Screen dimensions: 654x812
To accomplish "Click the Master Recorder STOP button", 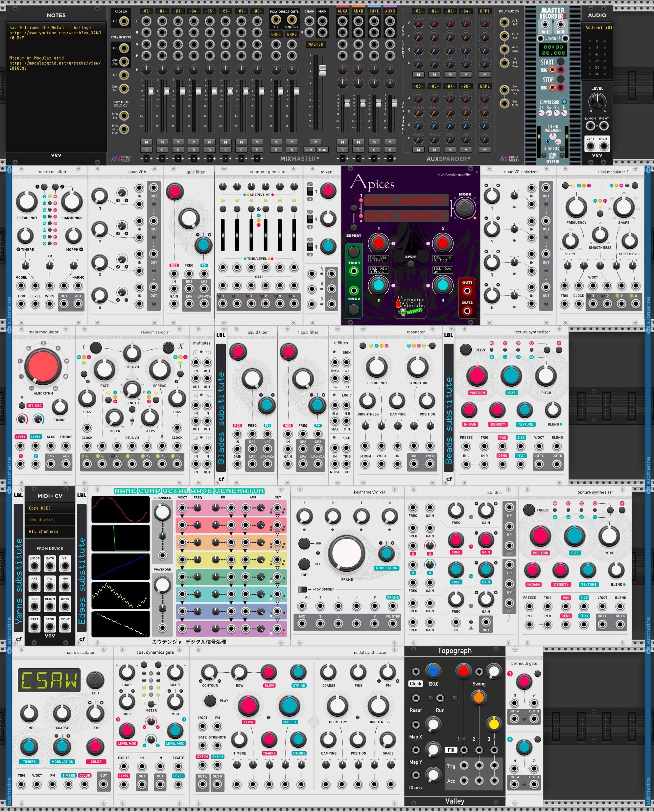I will 561,79.
